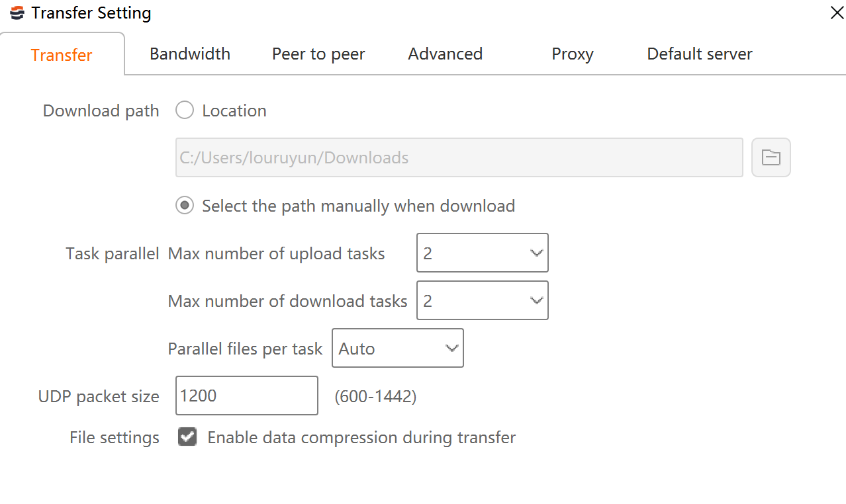
Task: Click the Auto dropdown chevron arrow
Action: tap(452, 349)
